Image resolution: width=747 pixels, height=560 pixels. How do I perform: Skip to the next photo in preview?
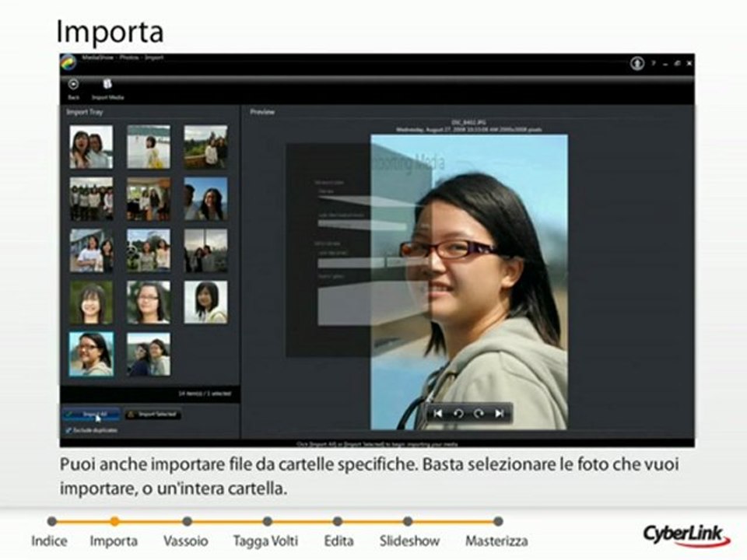point(500,413)
